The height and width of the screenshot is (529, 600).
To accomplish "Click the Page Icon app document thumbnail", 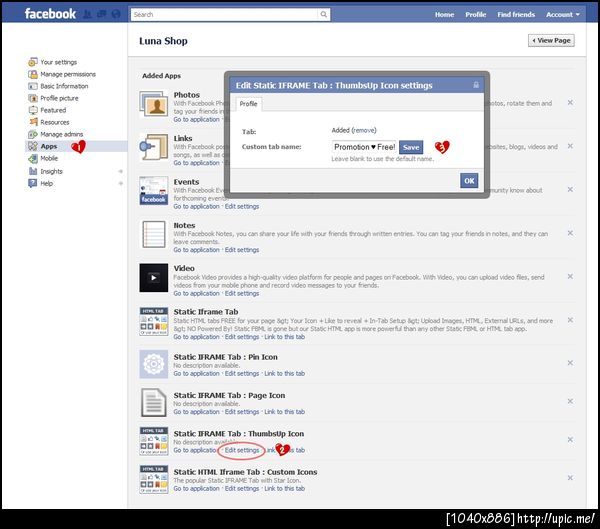I will (x=154, y=402).
